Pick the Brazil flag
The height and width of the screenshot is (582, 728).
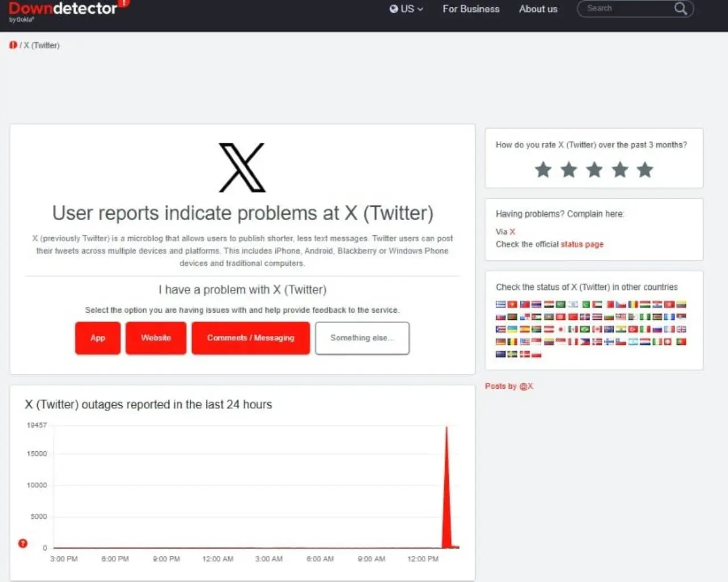585,330
